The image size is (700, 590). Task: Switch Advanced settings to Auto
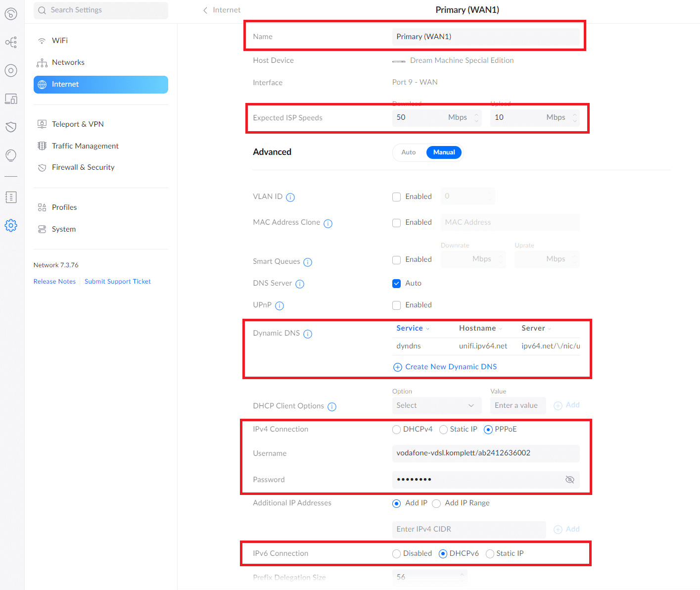[x=409, y=152]
